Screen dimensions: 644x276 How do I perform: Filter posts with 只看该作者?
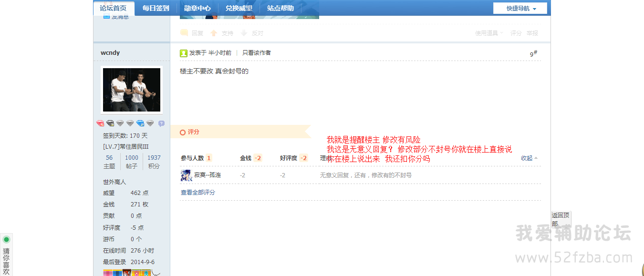[x=257, y=53]
